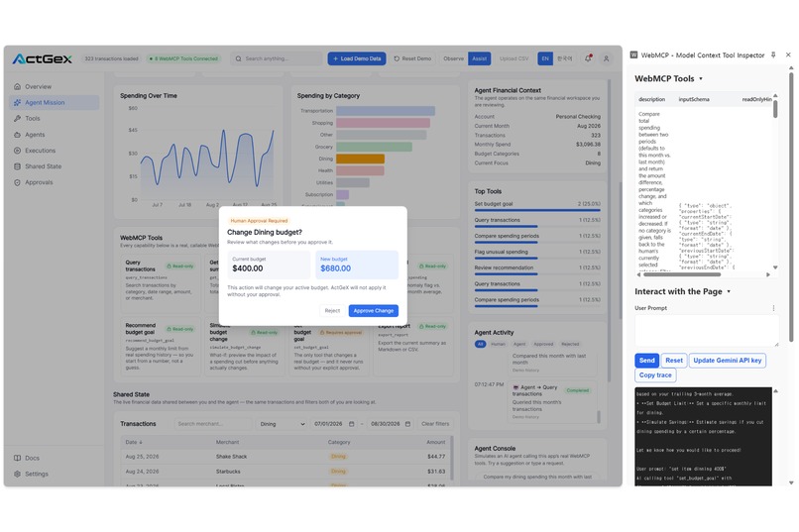Filter Agent Activity by Approved
The height and width of the screenshot is (532, 799).
pyautogui.click(x=543, y=344)
